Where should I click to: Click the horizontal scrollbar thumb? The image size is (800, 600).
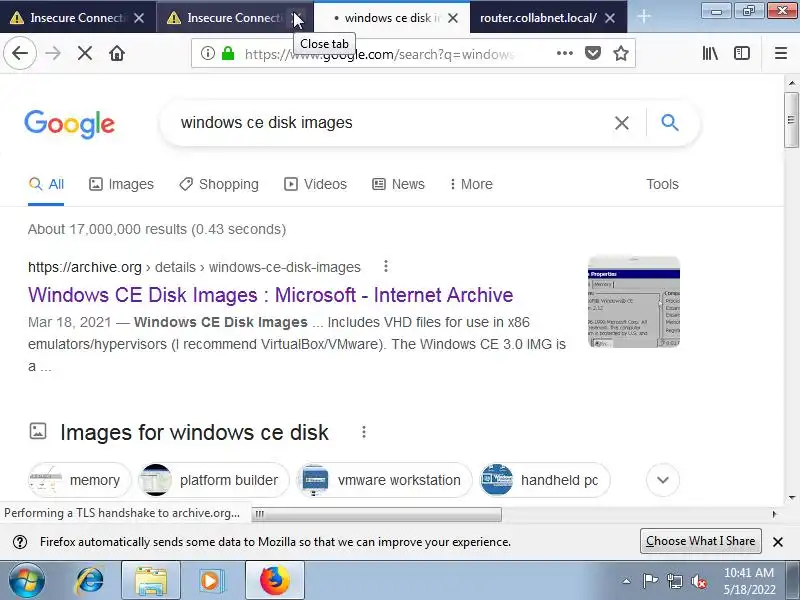(x=377, y=514)
